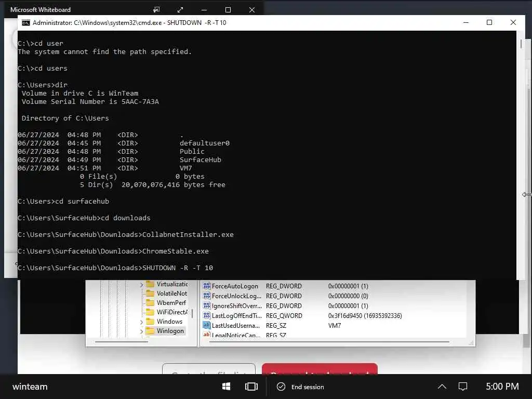Click the Public directory entry
This screenshot has width=532, height=399.
tap(192, 151)
